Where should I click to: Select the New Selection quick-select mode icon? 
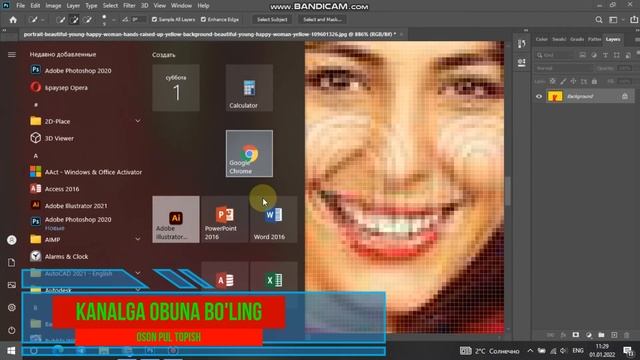(60, 20)
